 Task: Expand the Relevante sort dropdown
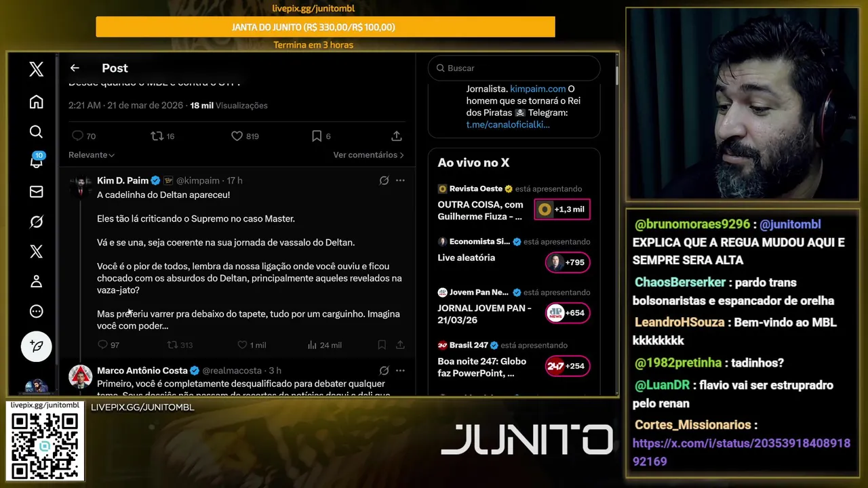click(92, 155)
